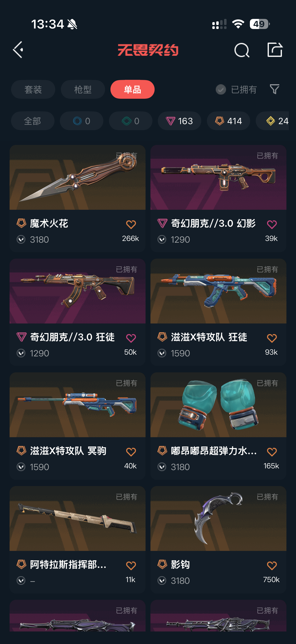Switch to the 套装 tab

33,89
